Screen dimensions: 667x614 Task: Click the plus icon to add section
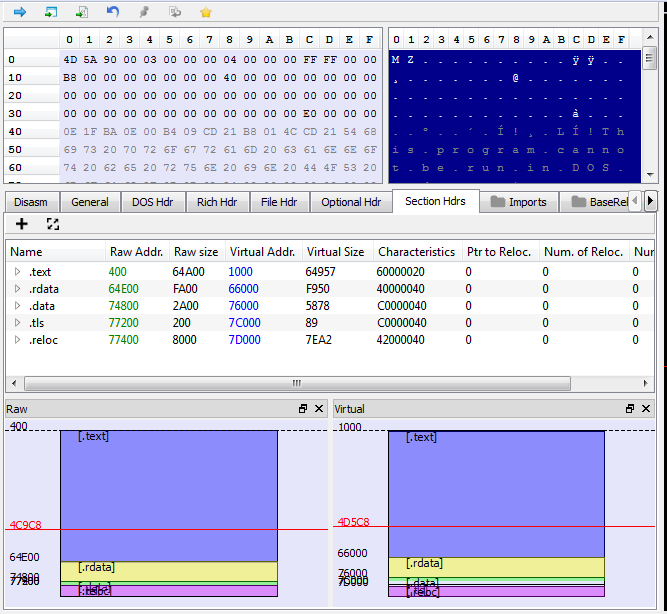coord(21,224)
